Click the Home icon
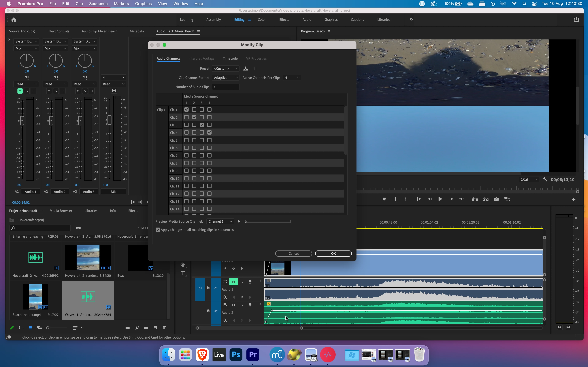Image resolution: width=588 pixels, height=367 pixels. tap(14, 20)
